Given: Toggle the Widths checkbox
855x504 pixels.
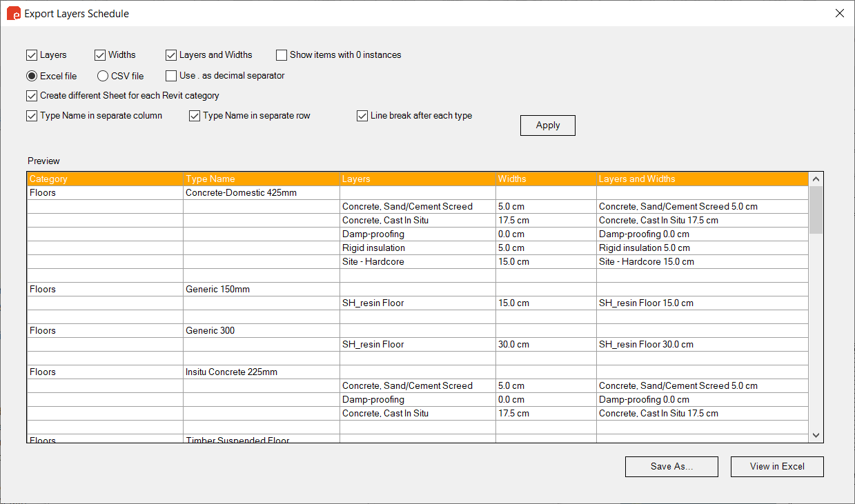Looking at the screenshot, I should [x=100, y=54].
